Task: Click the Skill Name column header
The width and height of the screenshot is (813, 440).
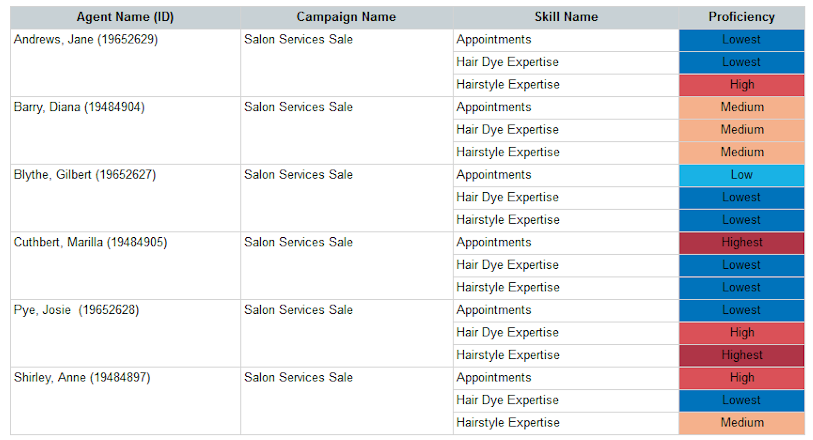Action: [x=566, y=17]
